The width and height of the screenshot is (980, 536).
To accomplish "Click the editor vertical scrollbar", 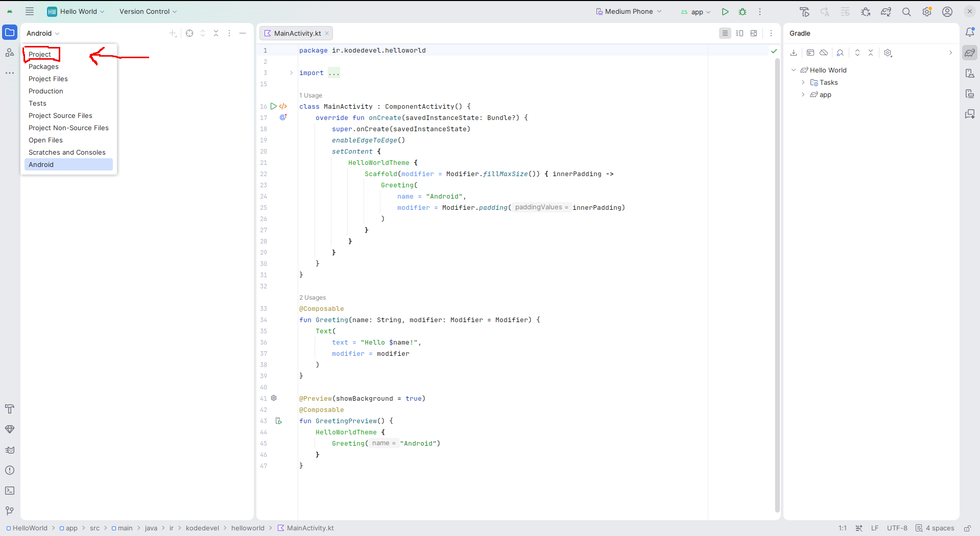I will [777, 285].
